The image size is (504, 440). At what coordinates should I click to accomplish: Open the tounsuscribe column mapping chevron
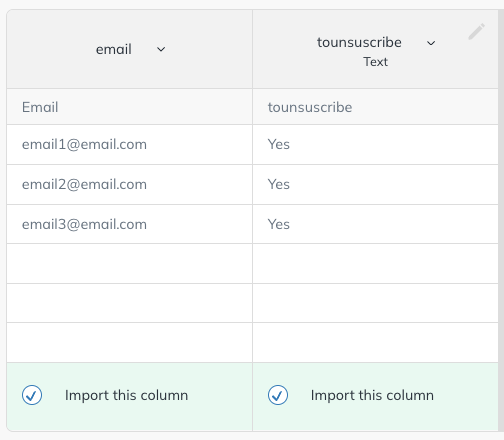[x=431, y=43]
